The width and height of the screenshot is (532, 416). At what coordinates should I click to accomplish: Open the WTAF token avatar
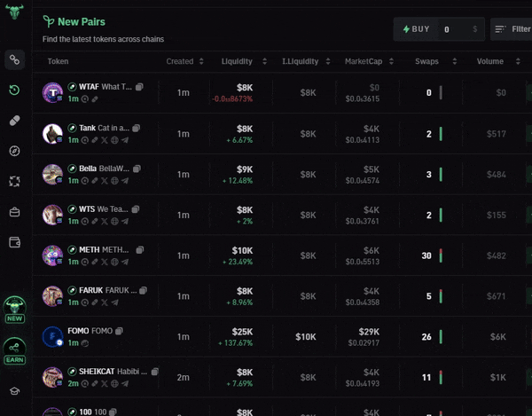[52, 92]
